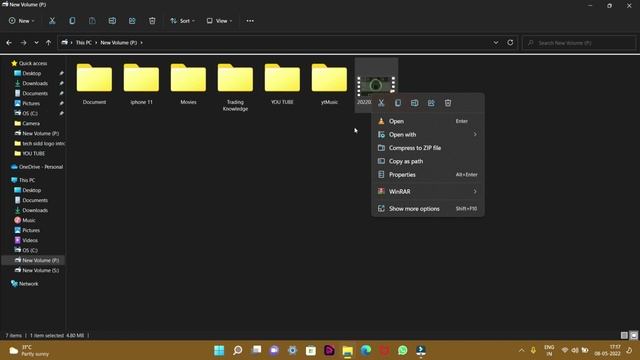Select the iphone 11 folder

click(141, 84)
